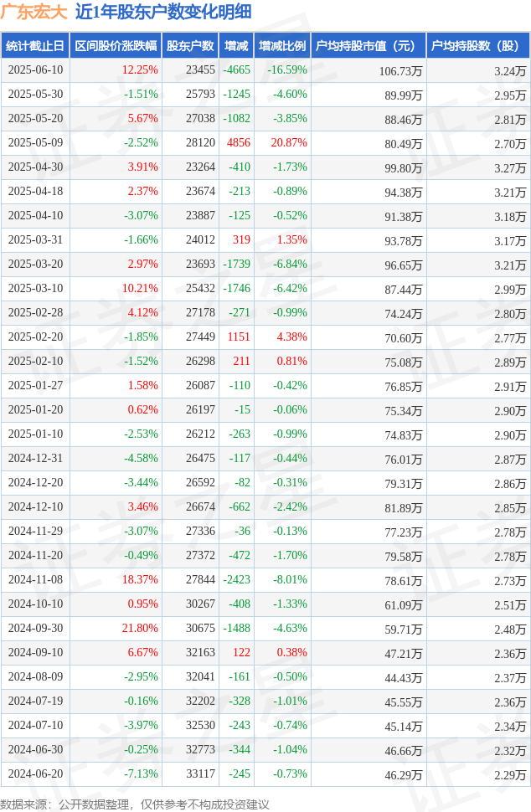Click the 增减 column header
The height and width of the screenshot is (812, 531).
236,45
